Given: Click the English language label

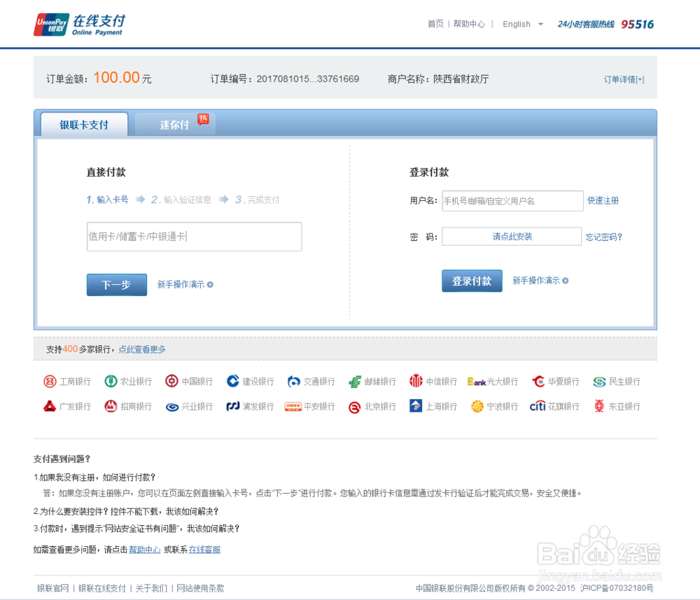Looking at the screenshot, I should 517,24.
